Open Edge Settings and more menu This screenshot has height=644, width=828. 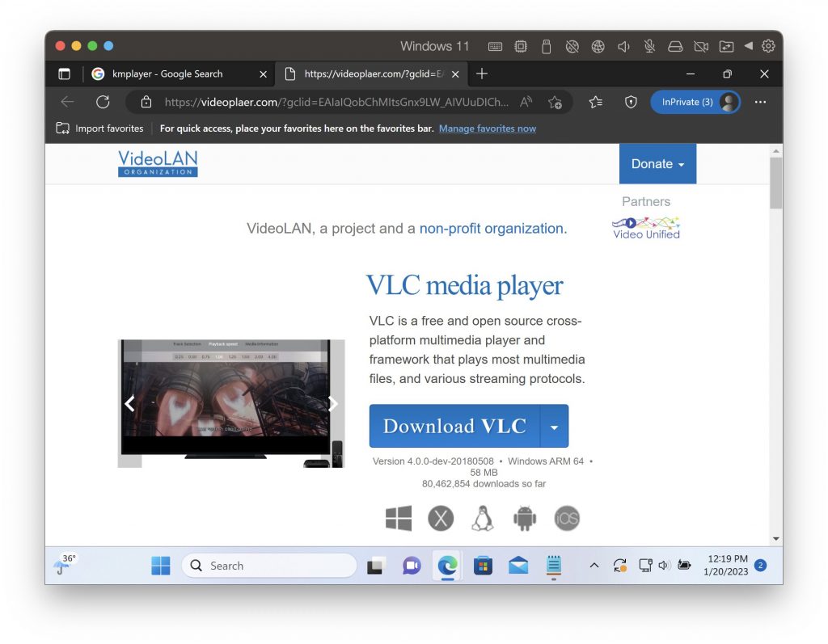[x=760, y=102]
